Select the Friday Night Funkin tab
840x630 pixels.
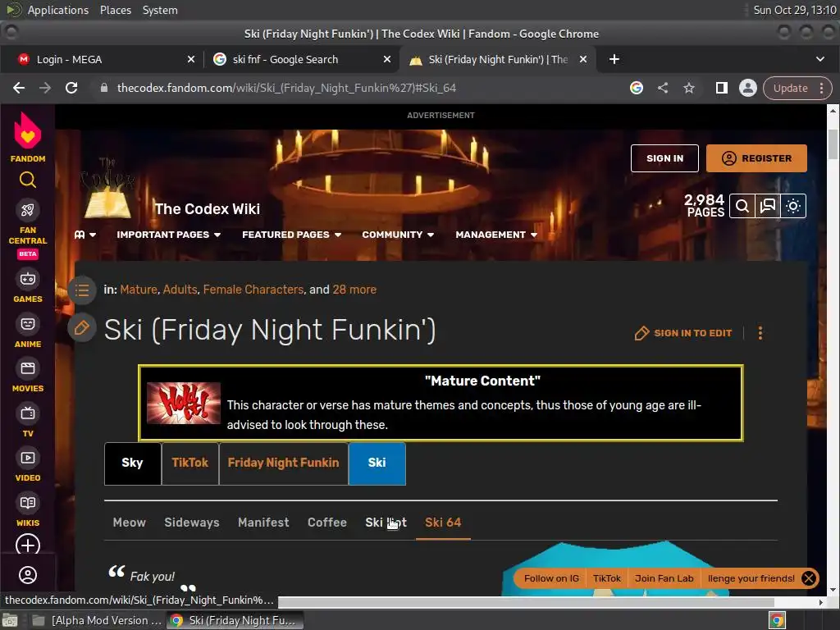point(283,463)
